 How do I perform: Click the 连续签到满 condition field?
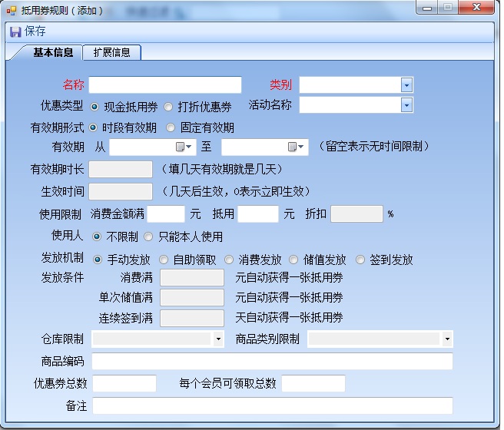pyautogui.click(x=192, y=318)
